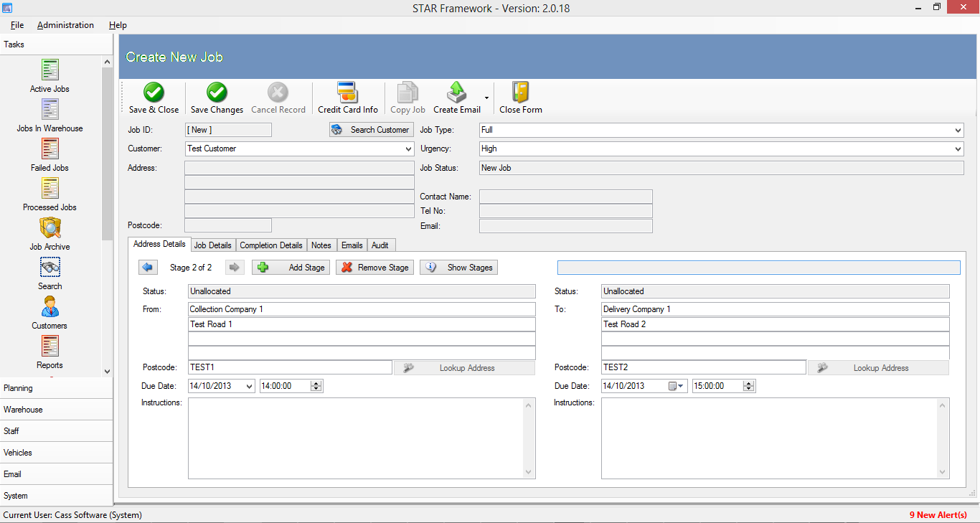Click Close Form toolbar button

coord(521,98)
